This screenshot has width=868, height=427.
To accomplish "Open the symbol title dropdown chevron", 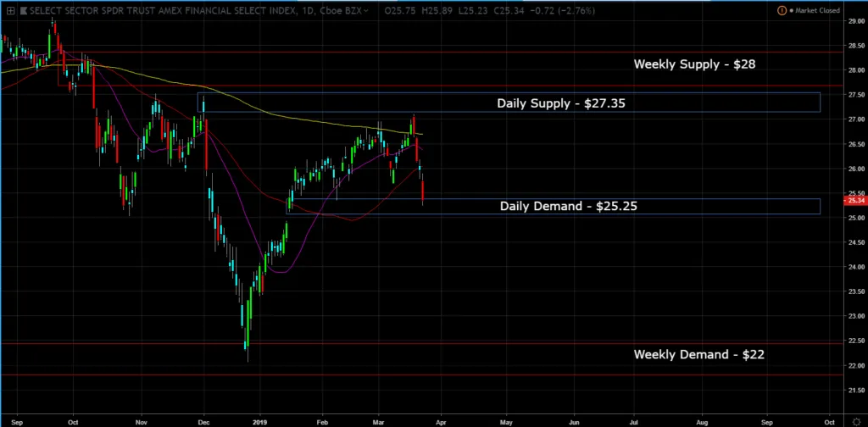I will pyautogui.click(x=366, y=10).
